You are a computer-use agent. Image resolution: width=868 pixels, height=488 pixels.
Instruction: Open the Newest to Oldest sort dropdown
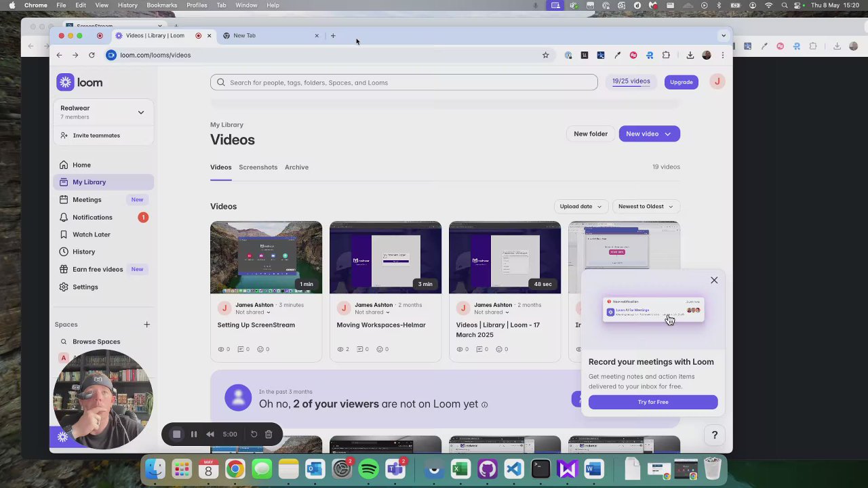(645, 206)
